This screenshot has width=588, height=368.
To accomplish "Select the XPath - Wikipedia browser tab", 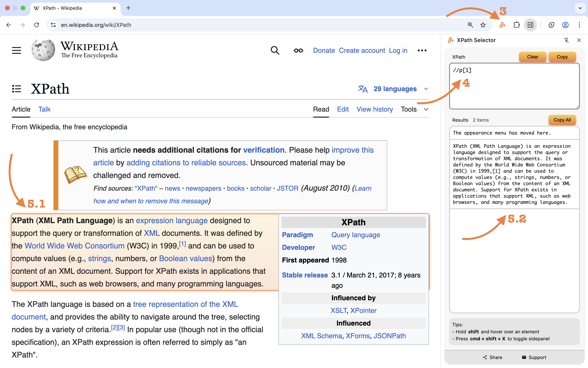I will [75, 8].
